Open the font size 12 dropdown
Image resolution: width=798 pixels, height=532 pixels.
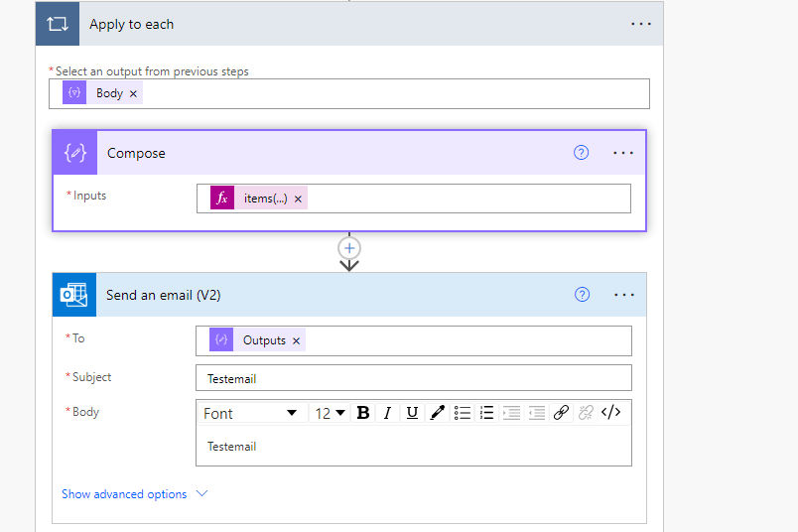point(330,413)
